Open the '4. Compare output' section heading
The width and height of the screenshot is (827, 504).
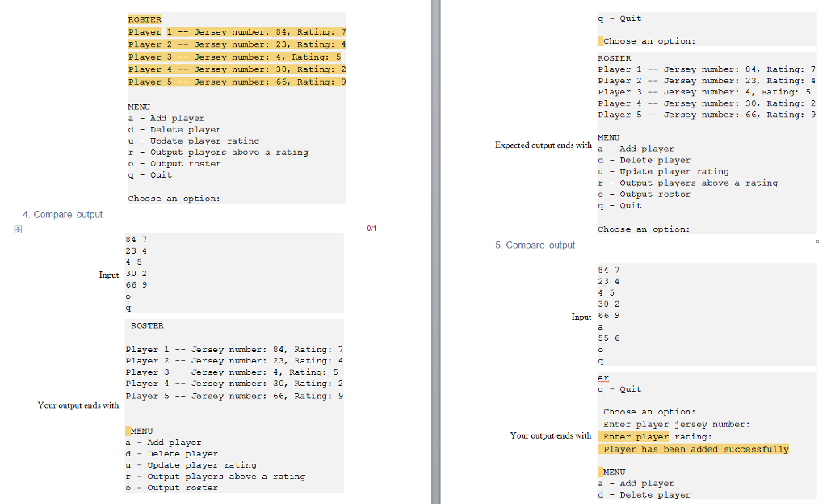tap(62, 214)
